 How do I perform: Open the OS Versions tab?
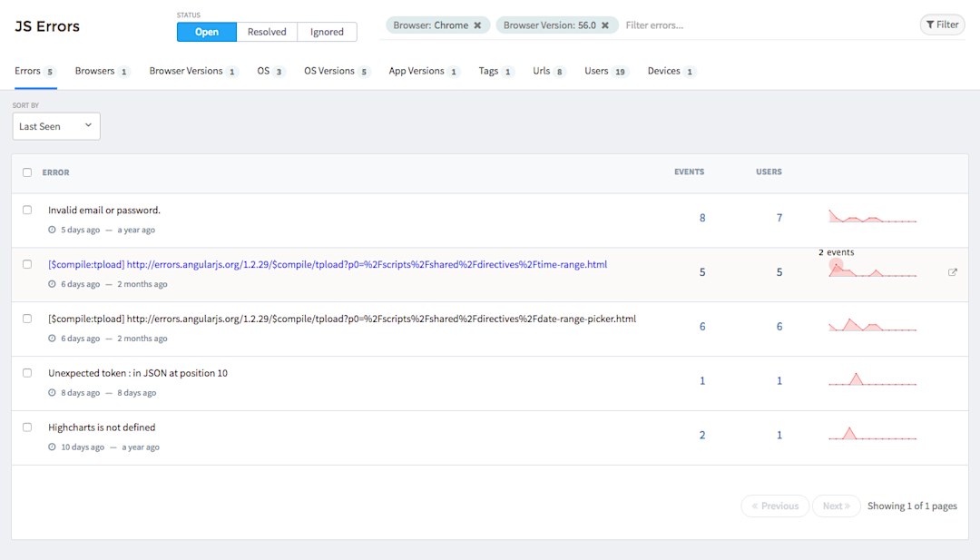(x=337, y=72)
